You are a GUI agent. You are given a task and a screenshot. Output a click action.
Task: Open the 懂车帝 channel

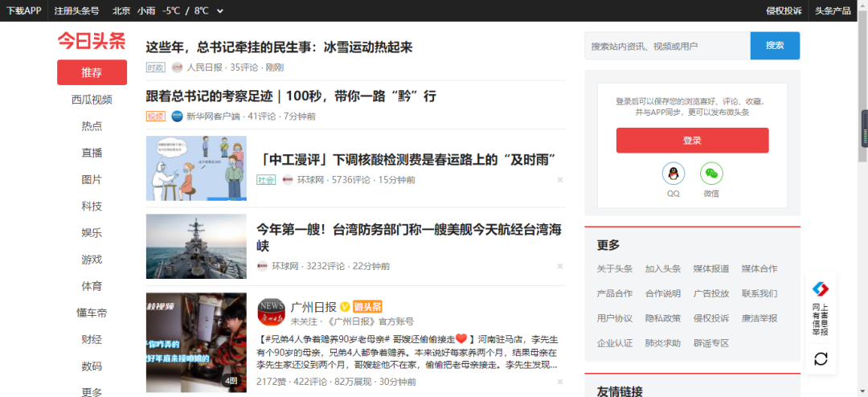click(x=92, y=313)
